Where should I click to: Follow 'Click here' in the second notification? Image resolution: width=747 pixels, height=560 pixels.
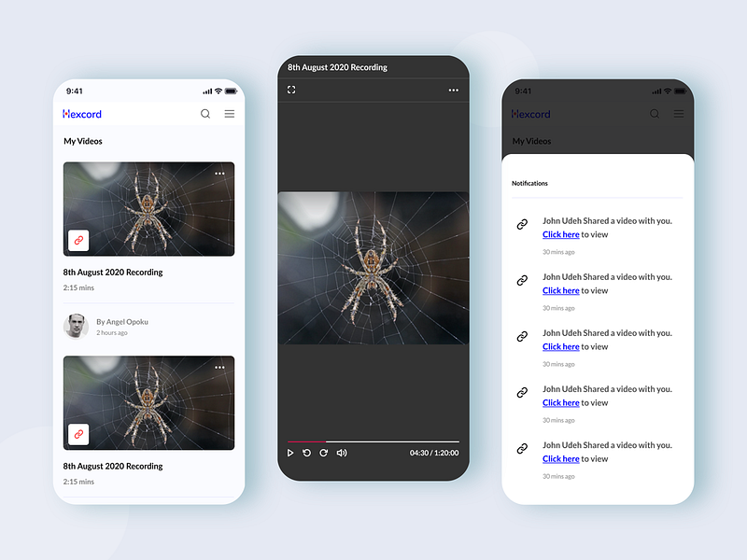[x=561, y=291]
